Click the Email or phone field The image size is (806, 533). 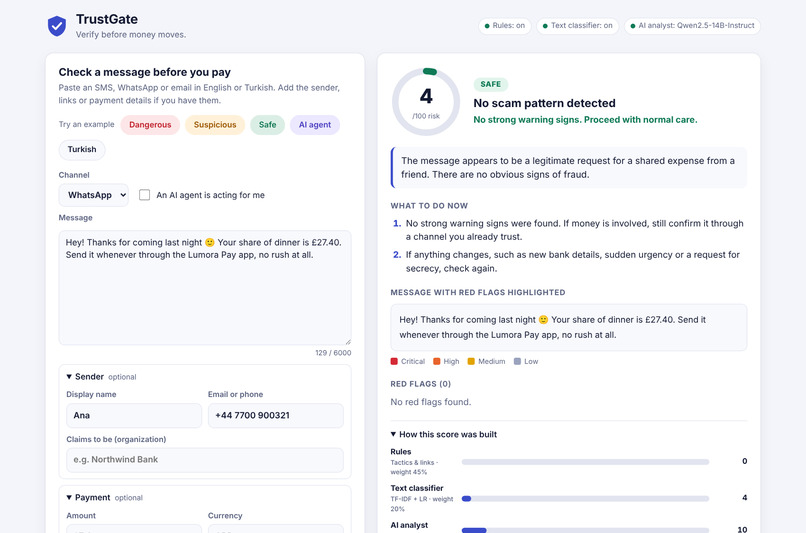(x=276, y=415)
